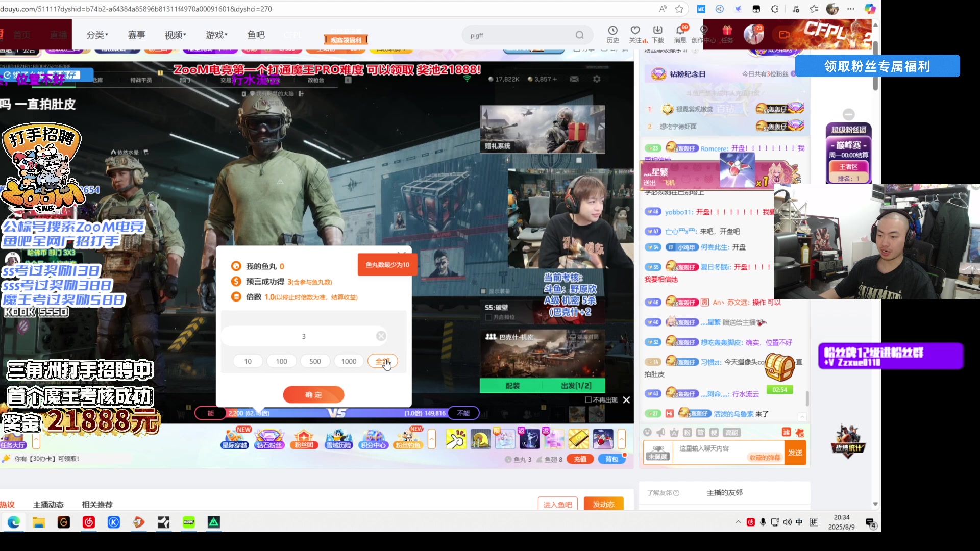Send the gold bar gift

(x=578, y=439)
